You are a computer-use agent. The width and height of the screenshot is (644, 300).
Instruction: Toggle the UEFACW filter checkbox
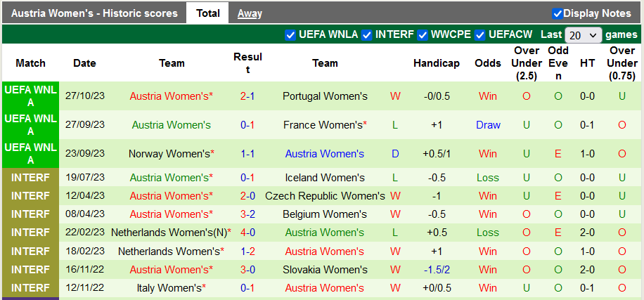pos(480,34)
